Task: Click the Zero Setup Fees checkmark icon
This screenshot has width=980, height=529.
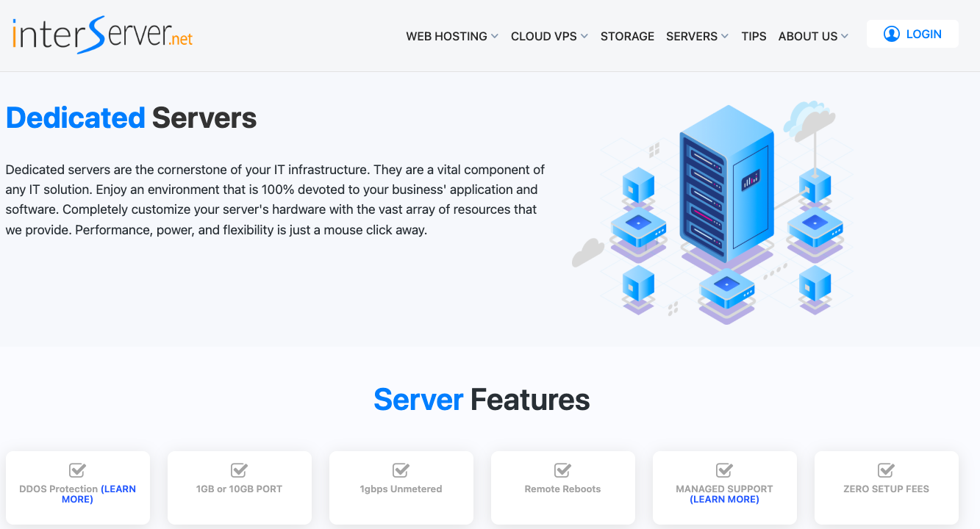Action: 886,470
